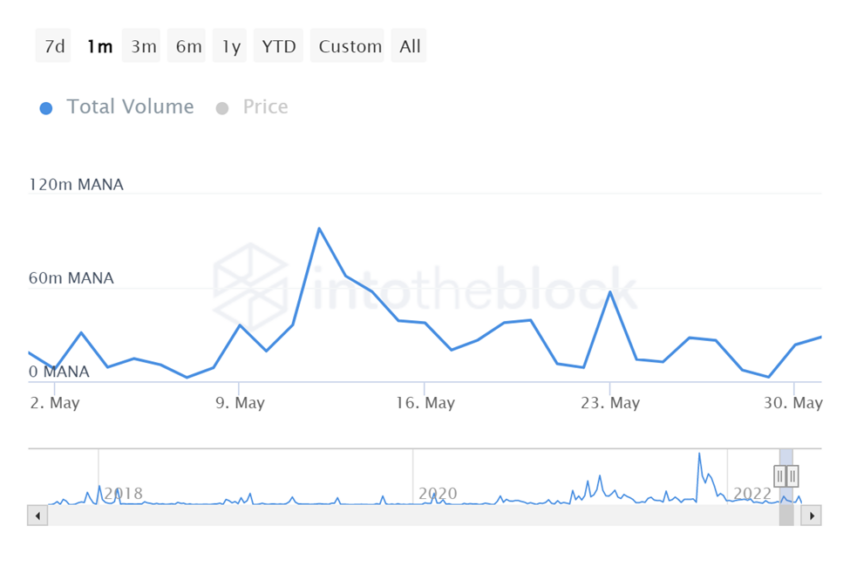The width and height of the screenshot is (850, 567).
Task: Click the volume peak after 9. May
Action: click(x=319, y=228)
